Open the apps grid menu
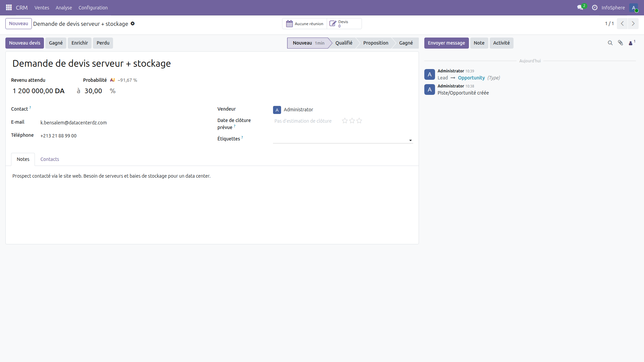This screenshot has height=362, width=644. 8,7
